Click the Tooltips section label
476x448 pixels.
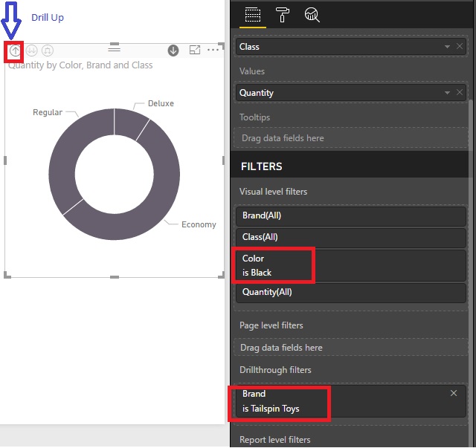pos(254,117)
